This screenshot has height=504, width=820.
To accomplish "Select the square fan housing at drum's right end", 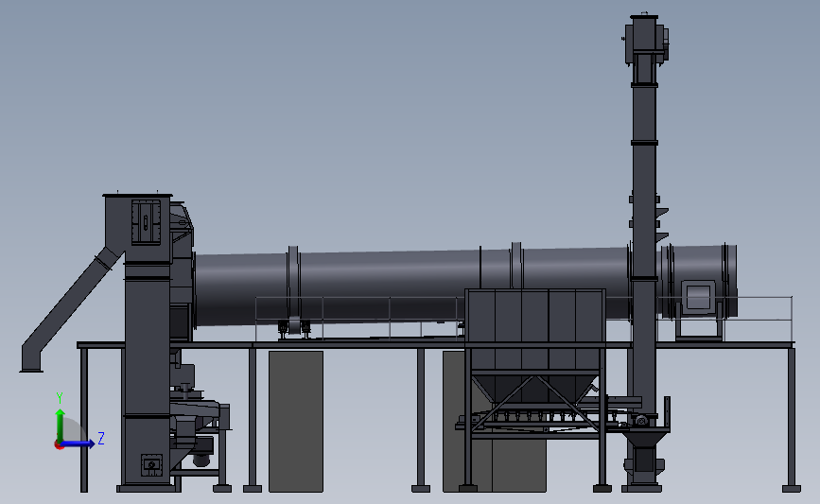I will 699,298.
